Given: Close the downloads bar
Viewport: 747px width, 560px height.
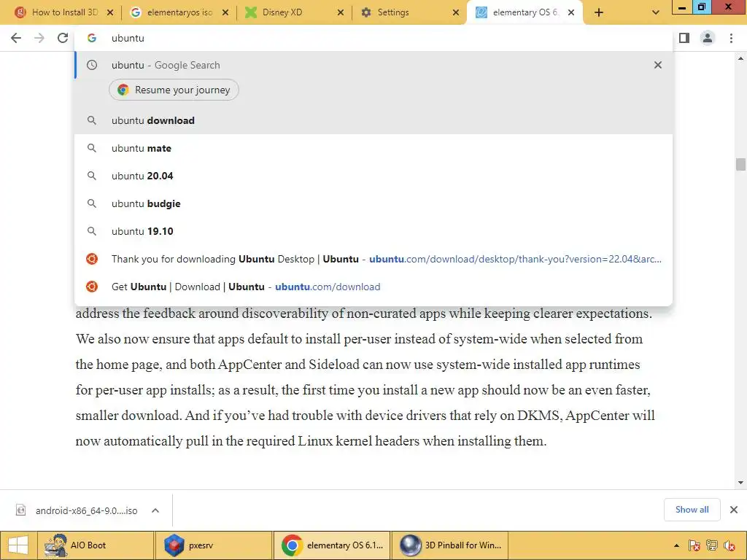Looking at the screenshot, I should pyautogui.click(x=734, y=510).
